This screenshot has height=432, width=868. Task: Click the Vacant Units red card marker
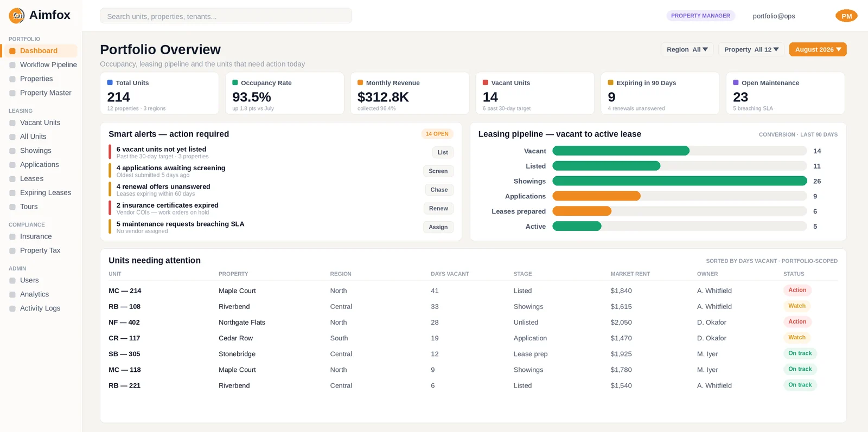[x=486, y=82]
